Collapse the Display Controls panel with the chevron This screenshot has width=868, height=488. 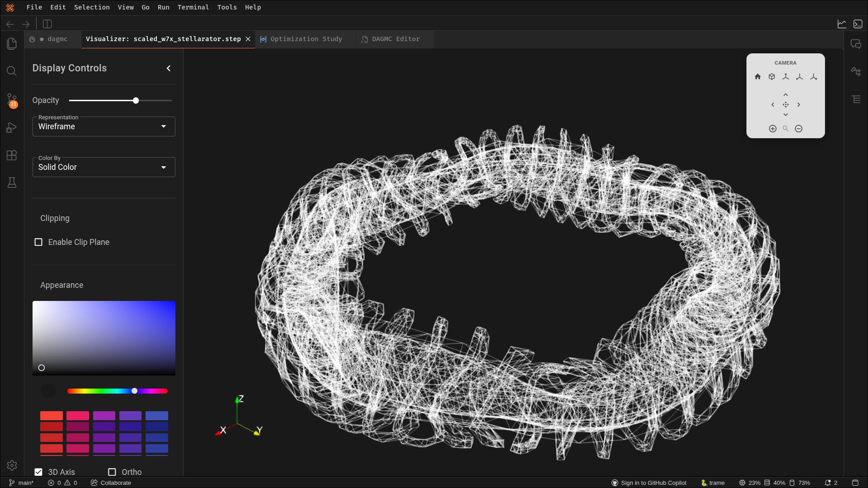coord(169,68)
